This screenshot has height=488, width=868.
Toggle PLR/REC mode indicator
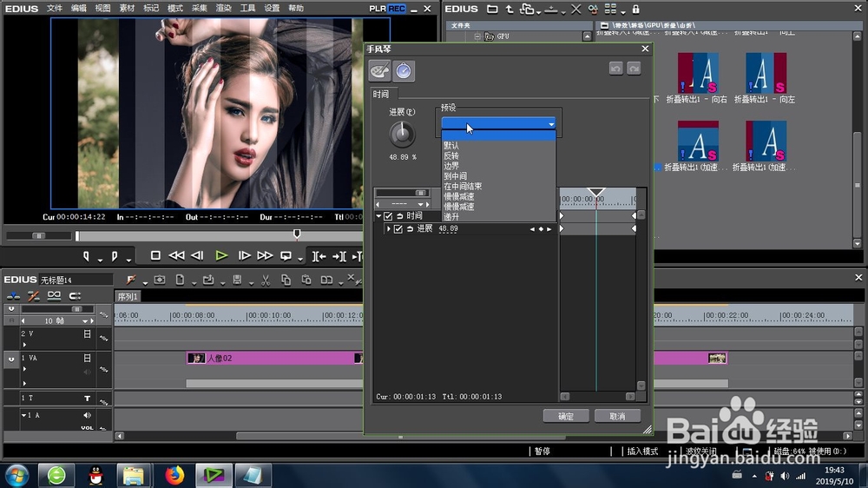click(387, 9)
